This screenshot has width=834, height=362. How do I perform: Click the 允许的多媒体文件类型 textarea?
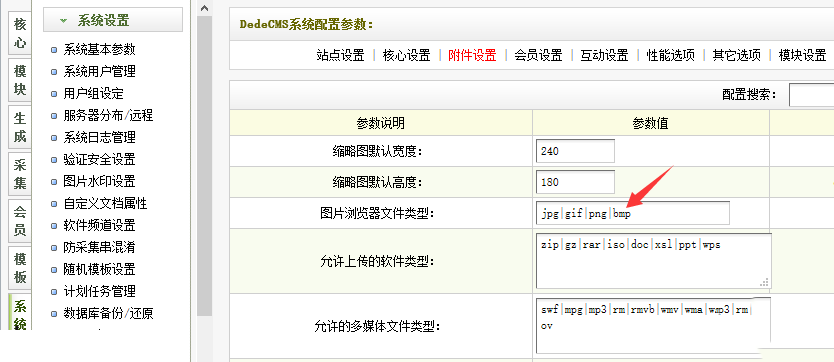point(654,325)
